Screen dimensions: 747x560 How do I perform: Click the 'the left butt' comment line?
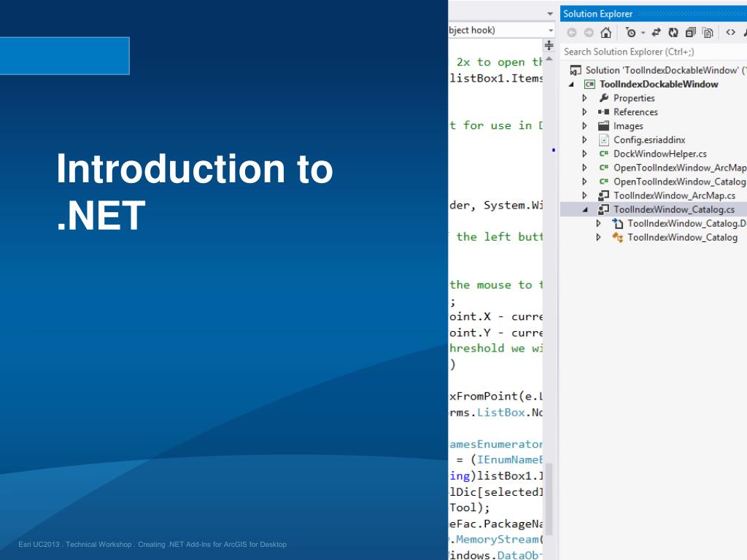499,237
